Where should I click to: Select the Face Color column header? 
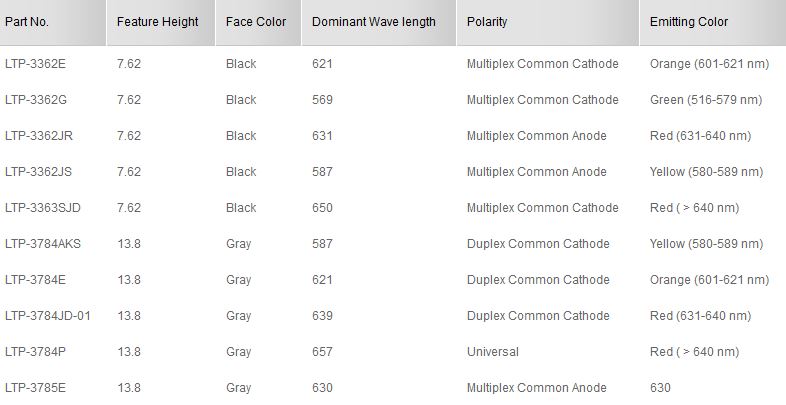256,22
